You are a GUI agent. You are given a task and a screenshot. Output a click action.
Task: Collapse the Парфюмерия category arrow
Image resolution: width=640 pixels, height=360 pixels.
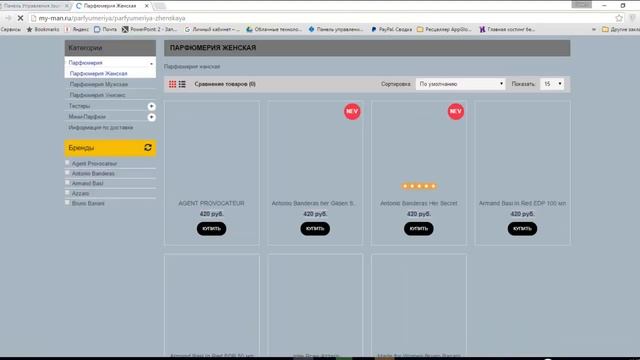coord(151,63)
